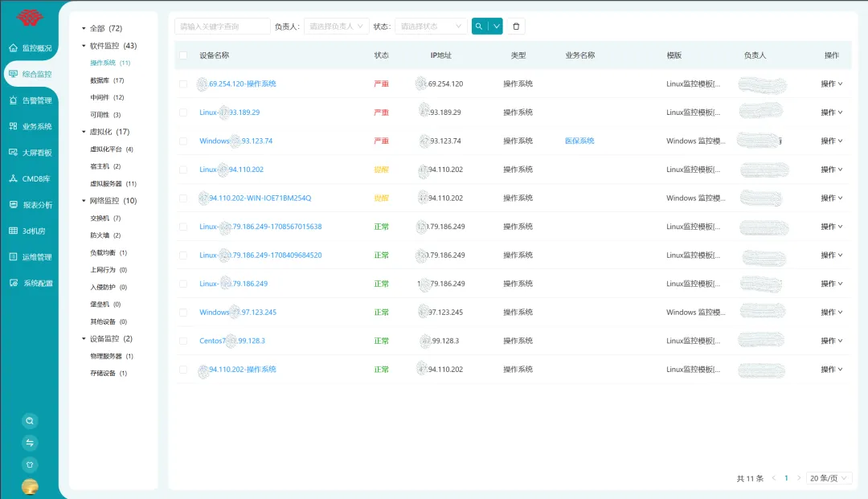Select 中间件 (12) in the tree
This screenshot has width=868, height=499.
(x=107, y=97)
